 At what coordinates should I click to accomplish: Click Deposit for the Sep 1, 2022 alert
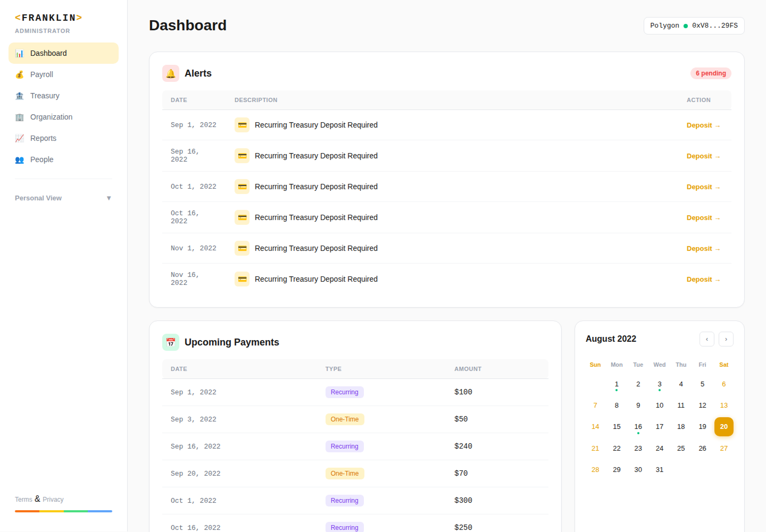[703, 125]
